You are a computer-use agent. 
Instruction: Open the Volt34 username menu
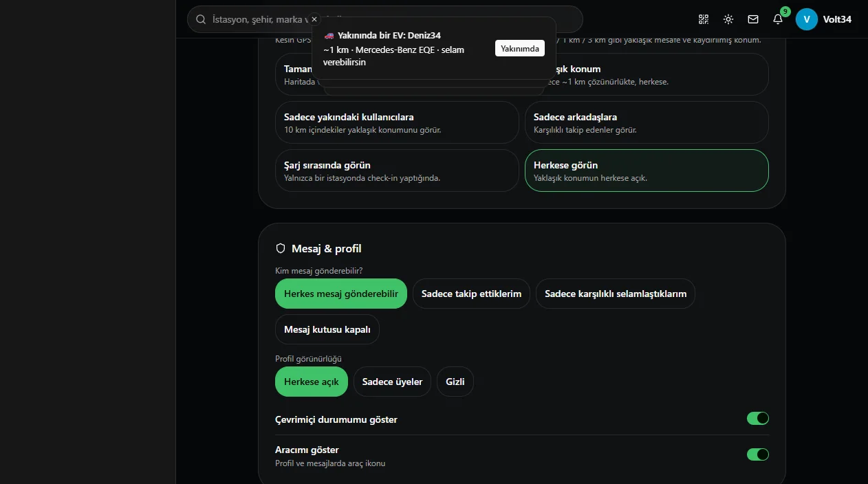point(837,19)
